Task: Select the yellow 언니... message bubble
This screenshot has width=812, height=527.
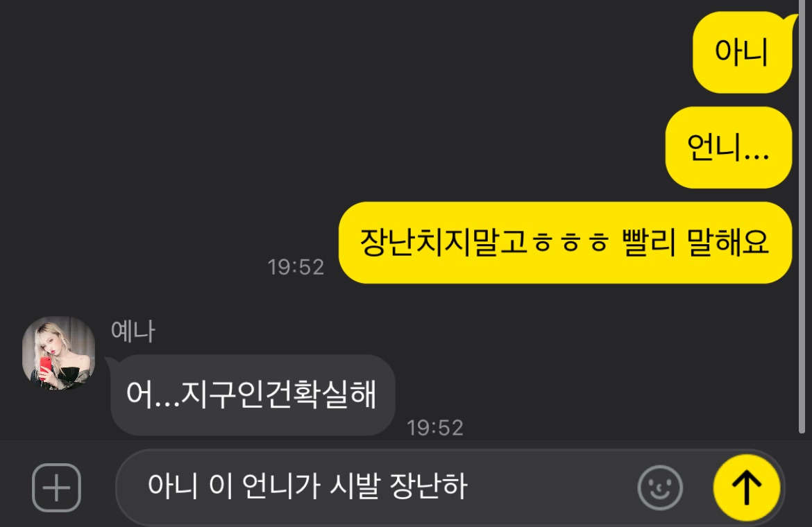Action: tap(729, 148)
